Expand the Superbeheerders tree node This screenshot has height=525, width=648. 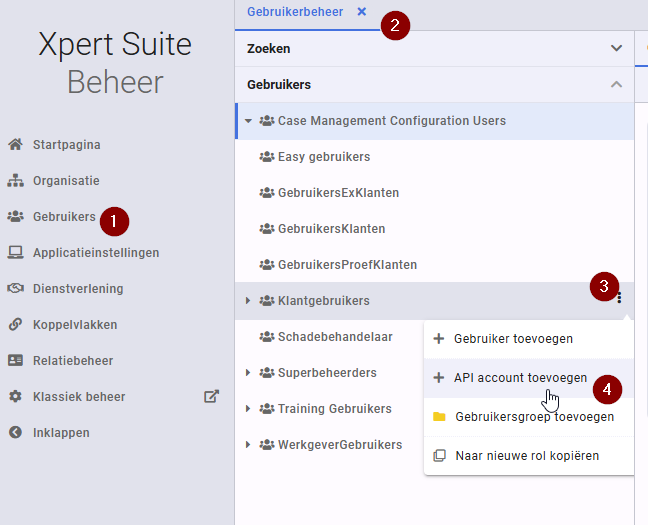(248, 372)
